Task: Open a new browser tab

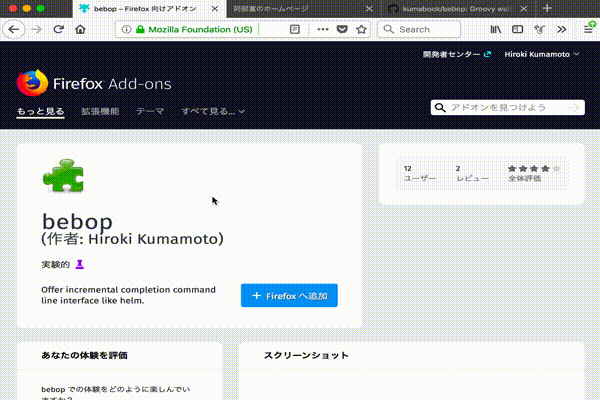Action: (x=547, y=8)
